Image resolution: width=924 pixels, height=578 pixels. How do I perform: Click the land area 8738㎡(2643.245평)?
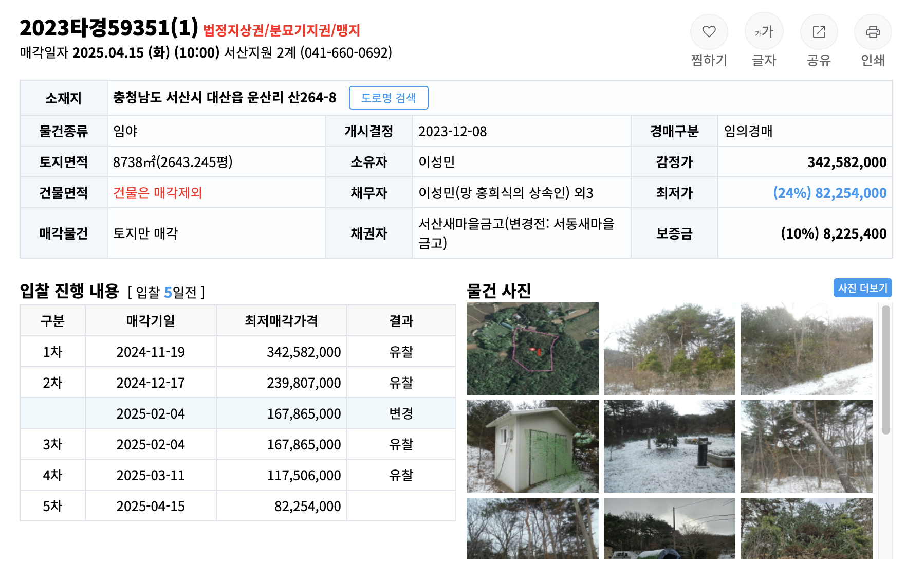tap(173, 162)
